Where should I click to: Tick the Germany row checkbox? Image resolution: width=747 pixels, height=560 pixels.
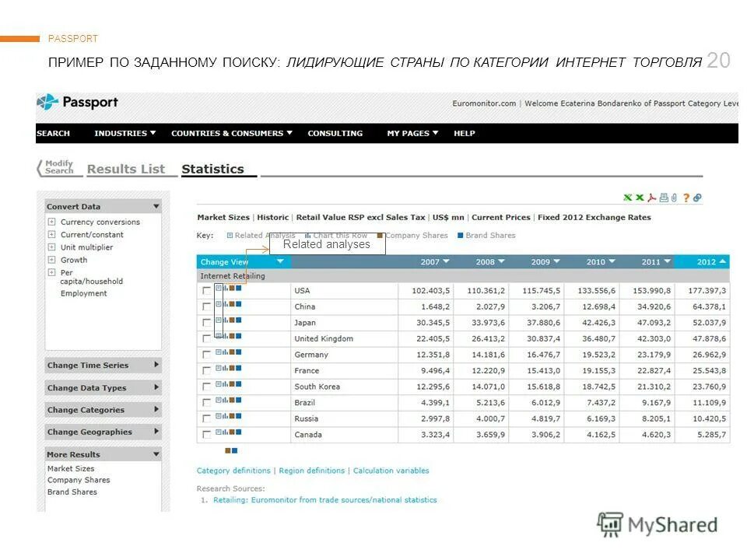pos(206,355)
